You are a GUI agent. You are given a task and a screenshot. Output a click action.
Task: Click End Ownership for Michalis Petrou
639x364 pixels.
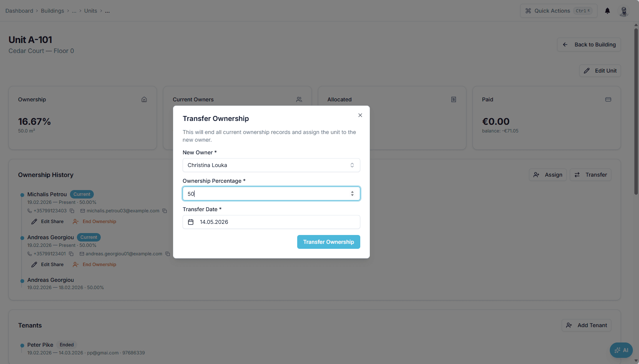(95, 222)
